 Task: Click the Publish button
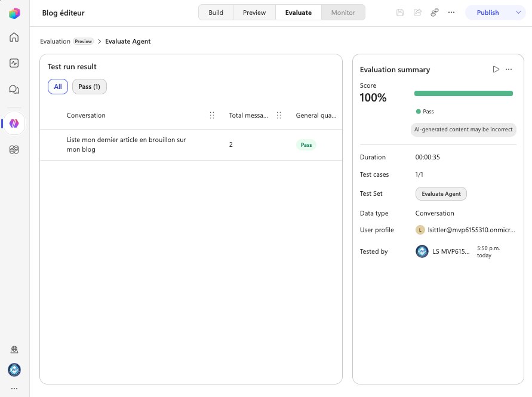488,13
